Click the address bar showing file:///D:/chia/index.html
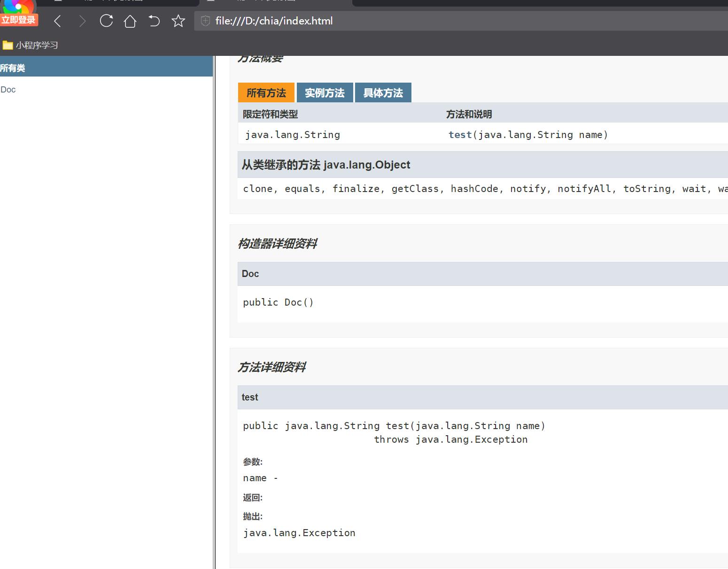Image resolution: width=728 pixels, height=569 pixels. (x=461, y=21)
